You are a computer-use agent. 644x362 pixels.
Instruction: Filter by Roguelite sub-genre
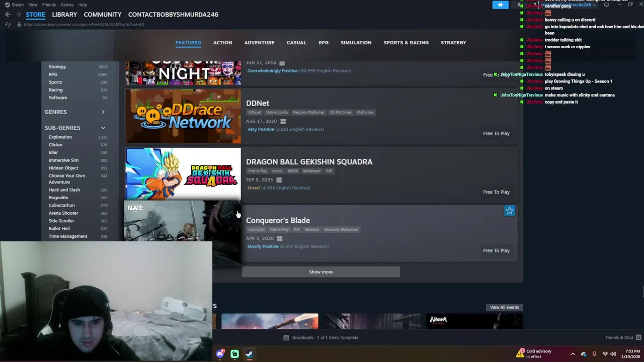point(58,198)
